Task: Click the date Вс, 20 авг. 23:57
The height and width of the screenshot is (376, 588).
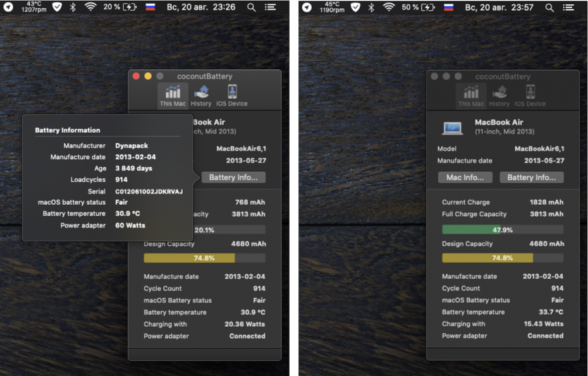Action: pyautogui.click(x=499, y=7)
